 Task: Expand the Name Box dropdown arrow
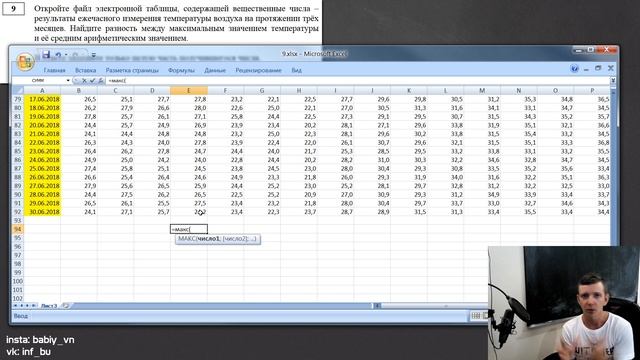tap(68, 81)
